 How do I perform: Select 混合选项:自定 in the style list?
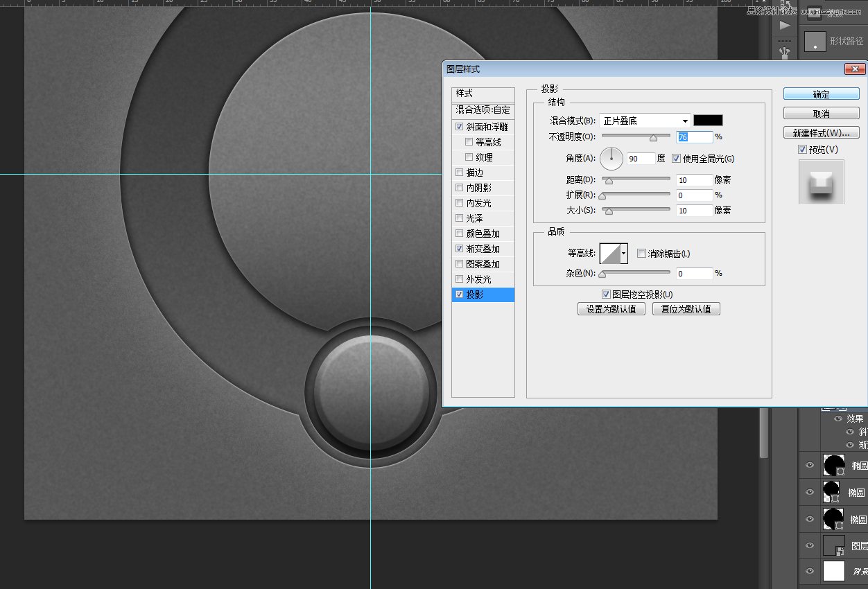(x=483, y=109)
